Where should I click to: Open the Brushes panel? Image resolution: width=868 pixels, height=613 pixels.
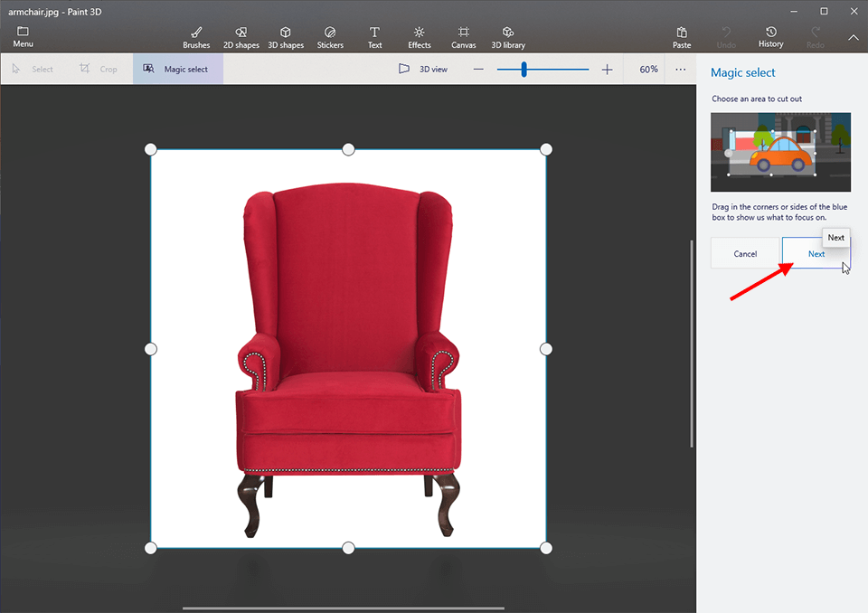click(x=196, y=36)
